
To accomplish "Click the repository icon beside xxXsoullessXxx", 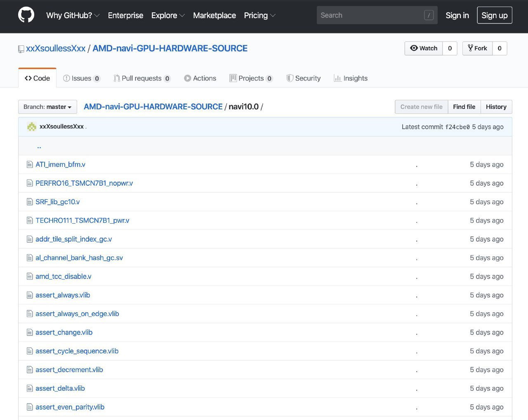I will (x=21, y=49).
